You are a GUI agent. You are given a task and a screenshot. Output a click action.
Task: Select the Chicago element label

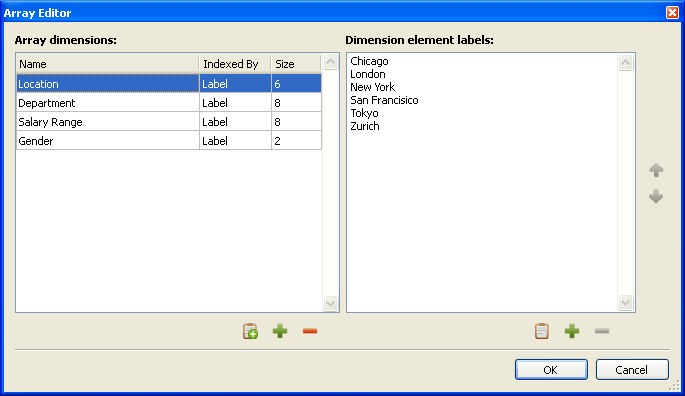click(369, 61)
